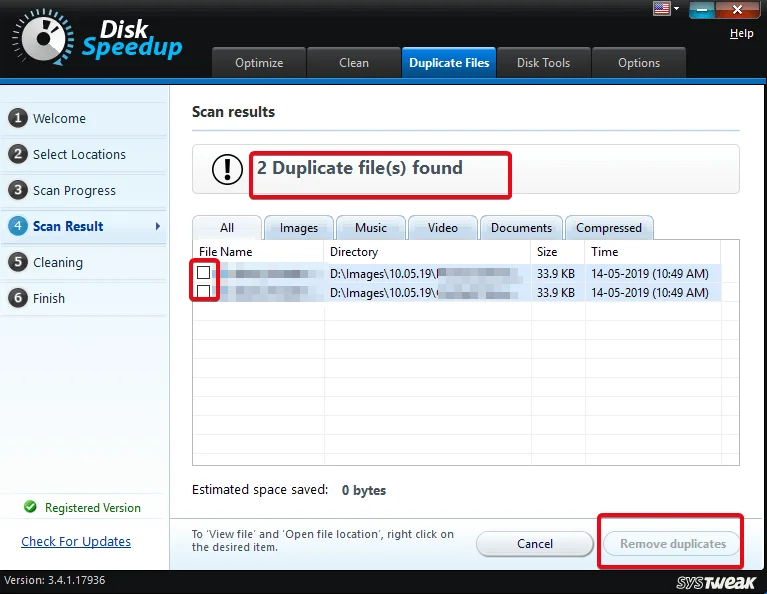Image resolution: width=767 pixels, height=594 pixels.
Task: Click the Remove duplicates button
Action: pyautogui.click(x=672, y=544)
